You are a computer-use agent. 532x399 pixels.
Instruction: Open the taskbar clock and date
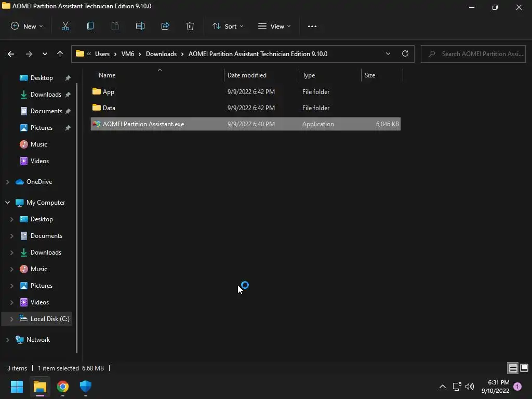click(495, 387)
